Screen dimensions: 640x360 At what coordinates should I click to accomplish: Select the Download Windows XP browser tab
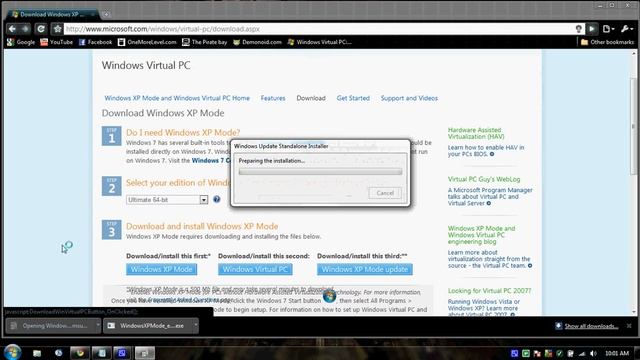coord(52,14)
